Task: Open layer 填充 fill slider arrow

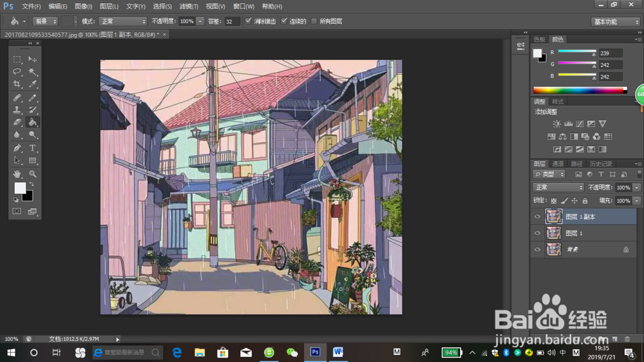Action: tap(637, 201)
